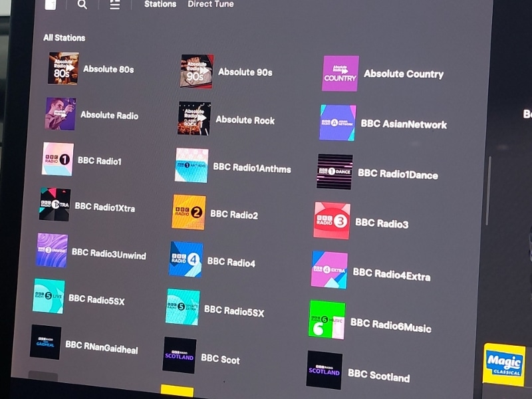Click the BBC Radio1Xtra station label
532x399 pixels.
click(104, 207)
